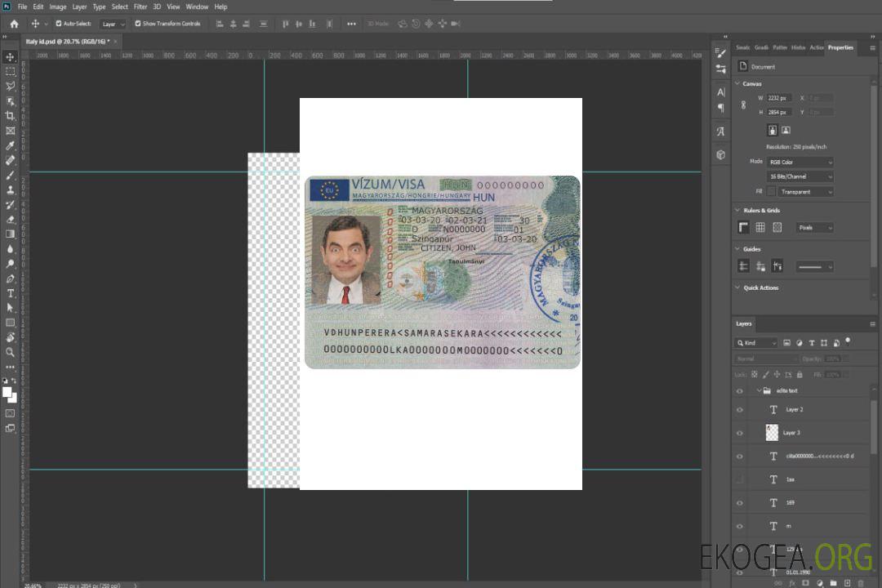Select the Move tool in the toolbar
The image size is (882, 588).
click(x=10, y=57)
